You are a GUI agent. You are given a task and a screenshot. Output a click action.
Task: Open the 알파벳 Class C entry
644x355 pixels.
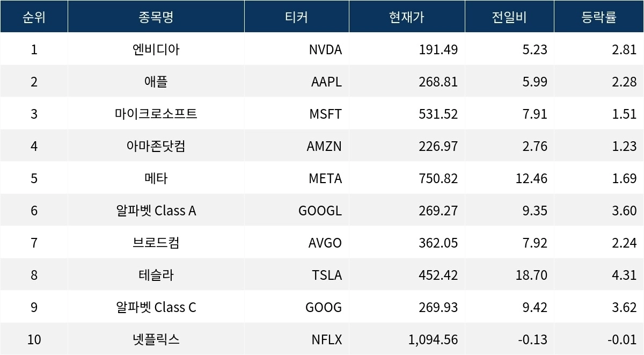[x=156, y=307]
